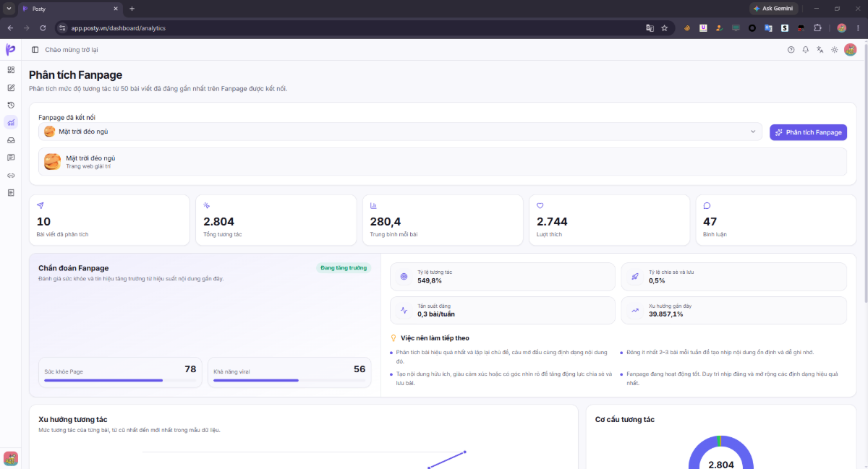Click the Posty logo in the sidebar
This screenshot has height=469, width=868.
pyautogui.click(x=10, y=49)
